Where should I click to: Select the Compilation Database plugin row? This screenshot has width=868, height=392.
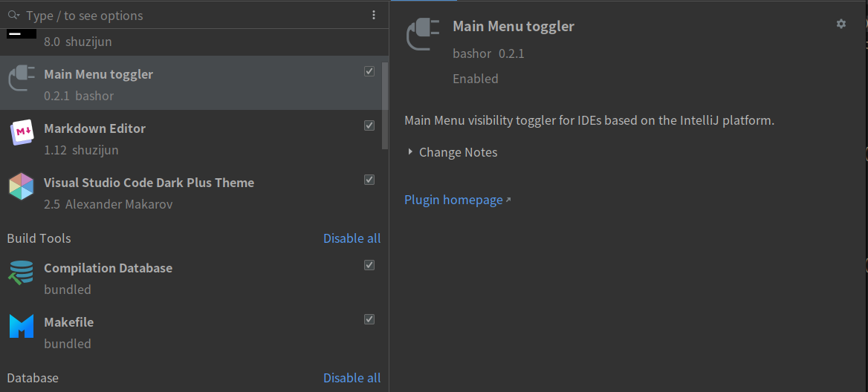point(191,278)
